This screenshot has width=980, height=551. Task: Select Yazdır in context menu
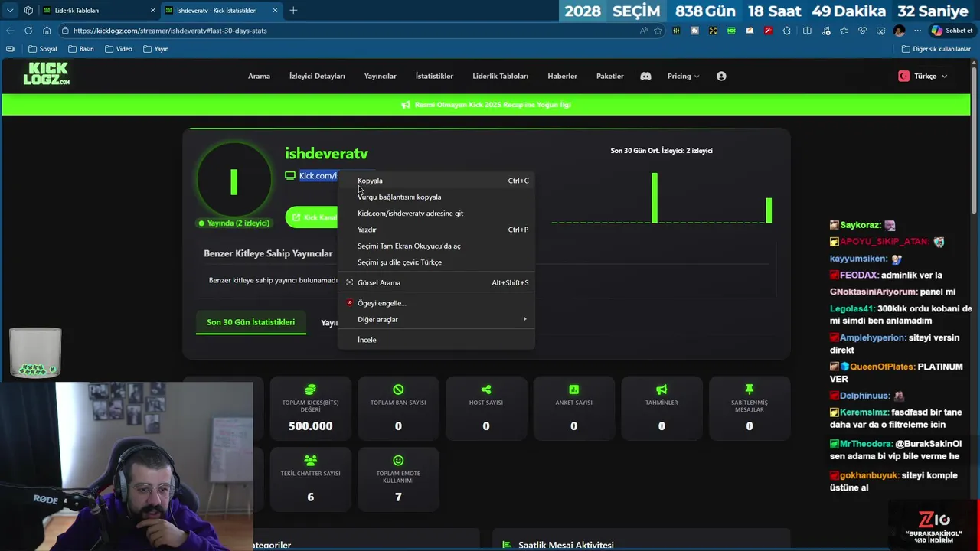coord(436,230)
